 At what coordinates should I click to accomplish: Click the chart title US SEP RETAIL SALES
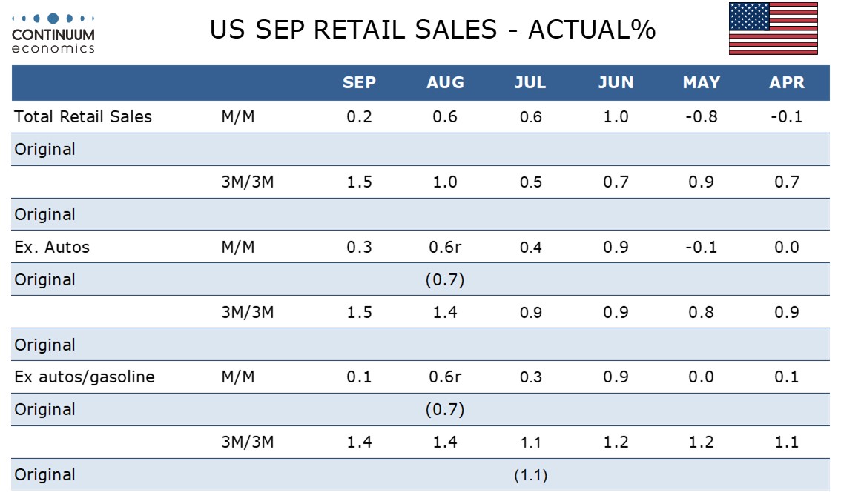(432, 30)
